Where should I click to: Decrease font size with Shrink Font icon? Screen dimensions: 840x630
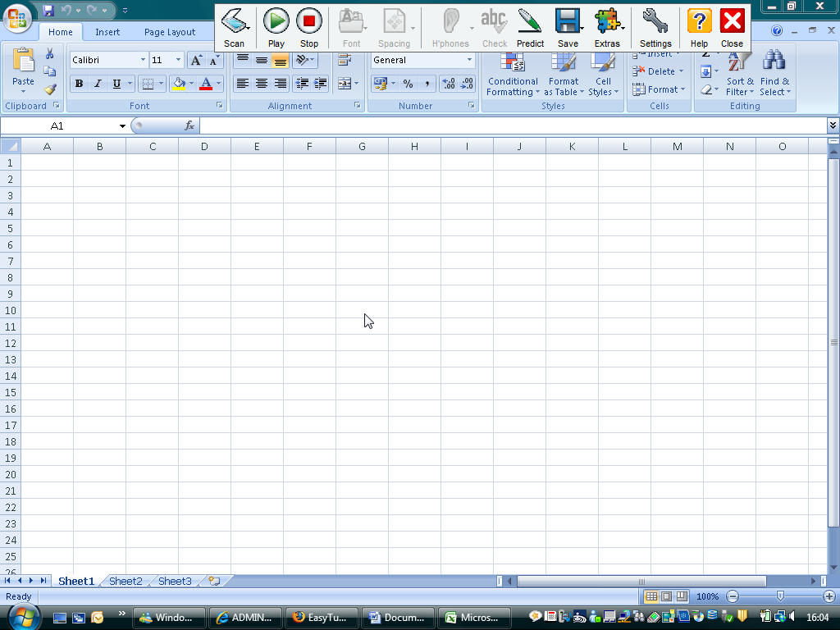coord(214,60)
